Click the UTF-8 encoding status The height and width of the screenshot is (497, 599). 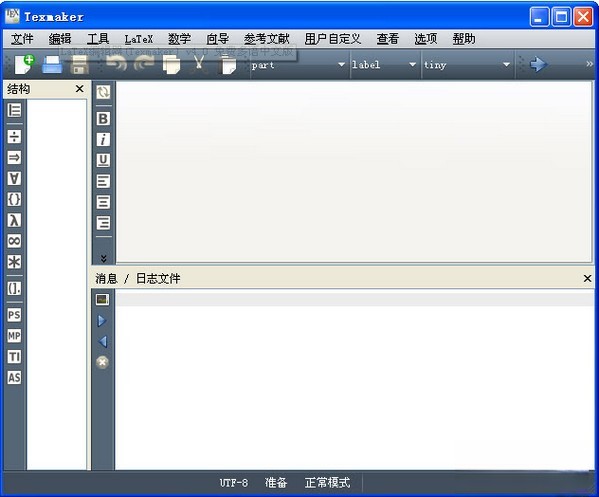234,483
